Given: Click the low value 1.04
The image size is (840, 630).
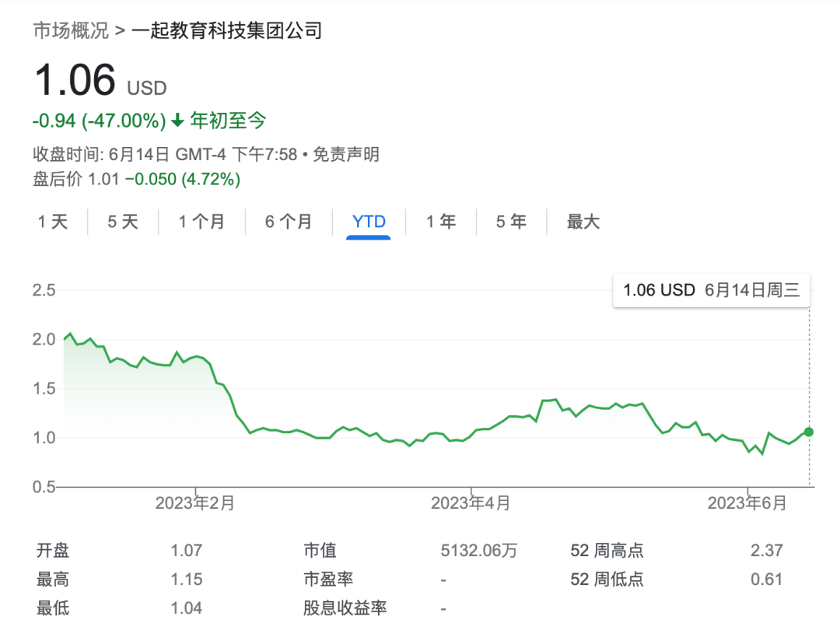Looking at the screenshot, I should pos(187,608).
